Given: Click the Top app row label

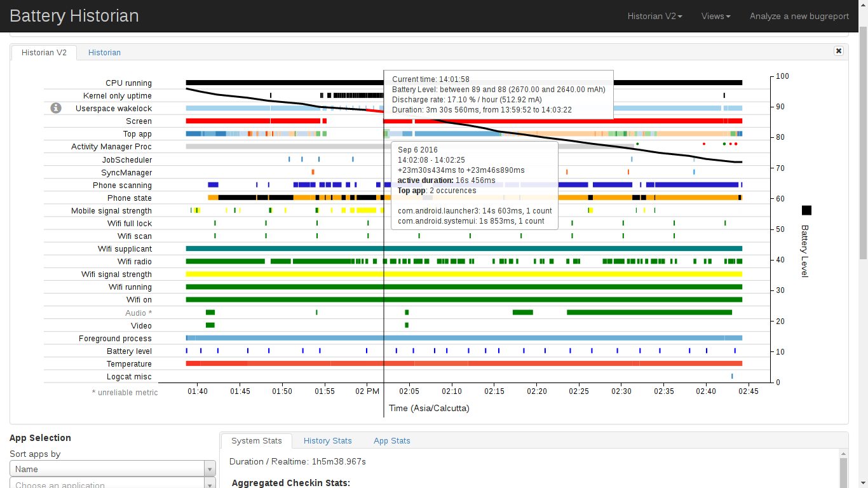Looking at the screenshot, I should pos(137,134).
